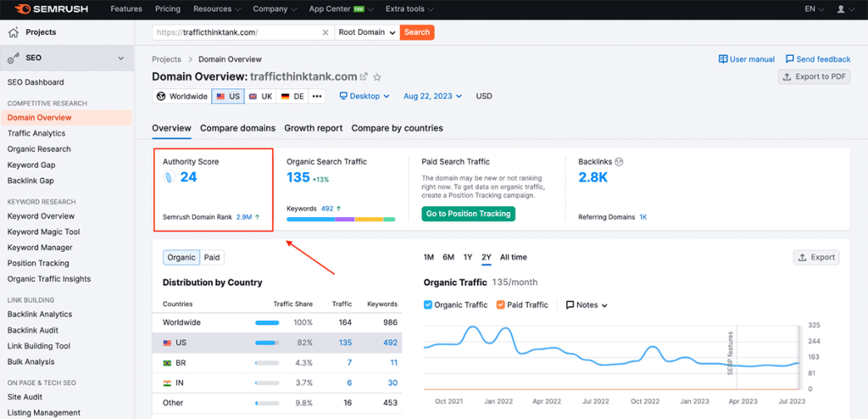The image size is (868, 419).
Task: Click the Send feedback chat icon
Action: [789, 59]
